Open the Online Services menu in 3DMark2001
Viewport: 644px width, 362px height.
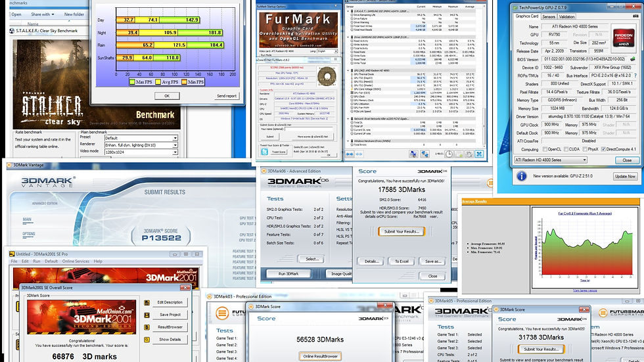[x=76, y=261]
